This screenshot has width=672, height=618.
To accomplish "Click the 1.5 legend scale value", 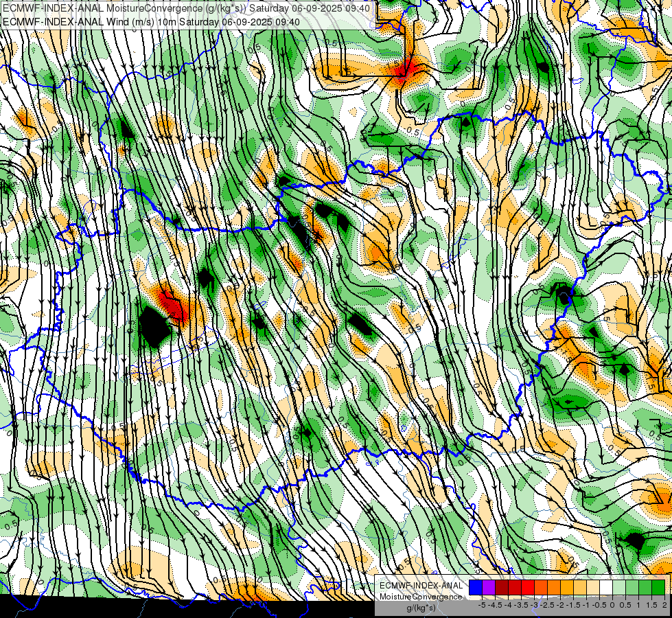I will 651,605.
